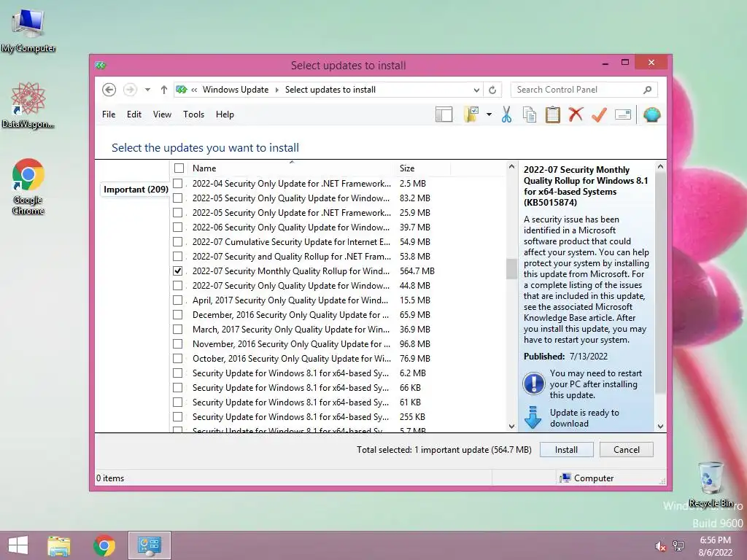
Task: Open File Explorer from the taskbar
Action: [x=59, y=545]
